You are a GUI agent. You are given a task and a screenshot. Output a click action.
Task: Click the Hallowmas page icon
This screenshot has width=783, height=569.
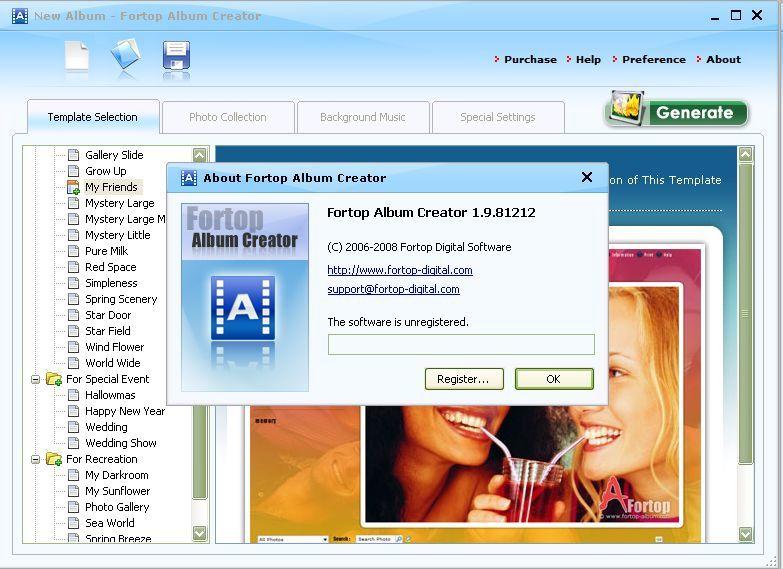[73, 395]
